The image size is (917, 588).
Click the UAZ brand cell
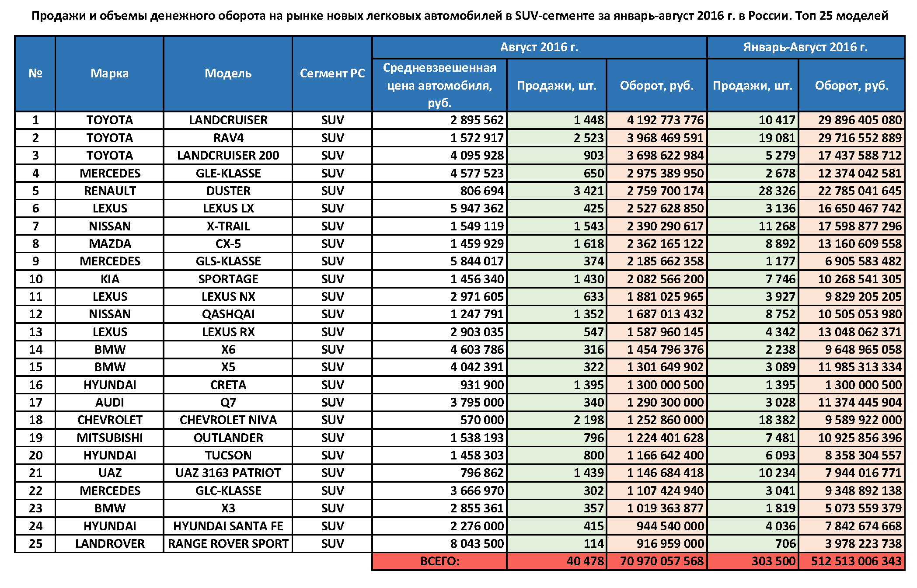point(109,473)
